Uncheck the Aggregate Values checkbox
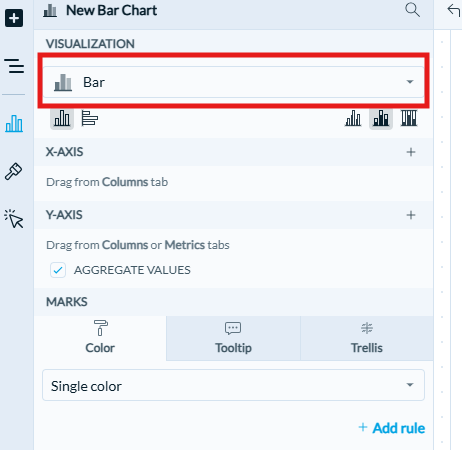This screenshot has width=462, height=450. (x=58, y=270)
